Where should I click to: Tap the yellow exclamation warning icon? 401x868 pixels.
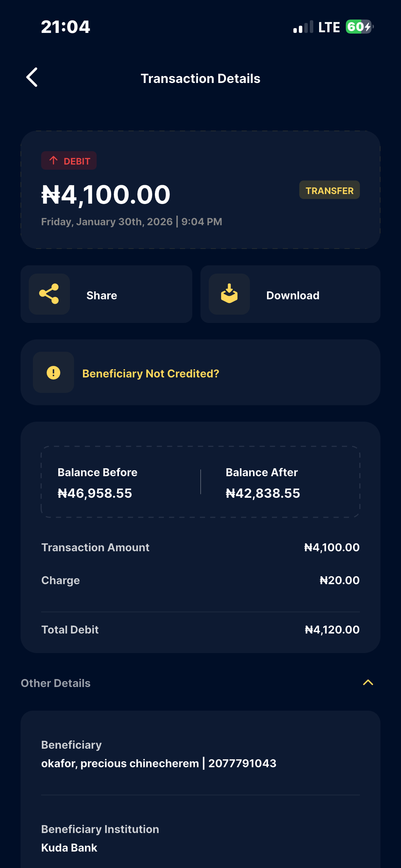(x=53, y=373)
